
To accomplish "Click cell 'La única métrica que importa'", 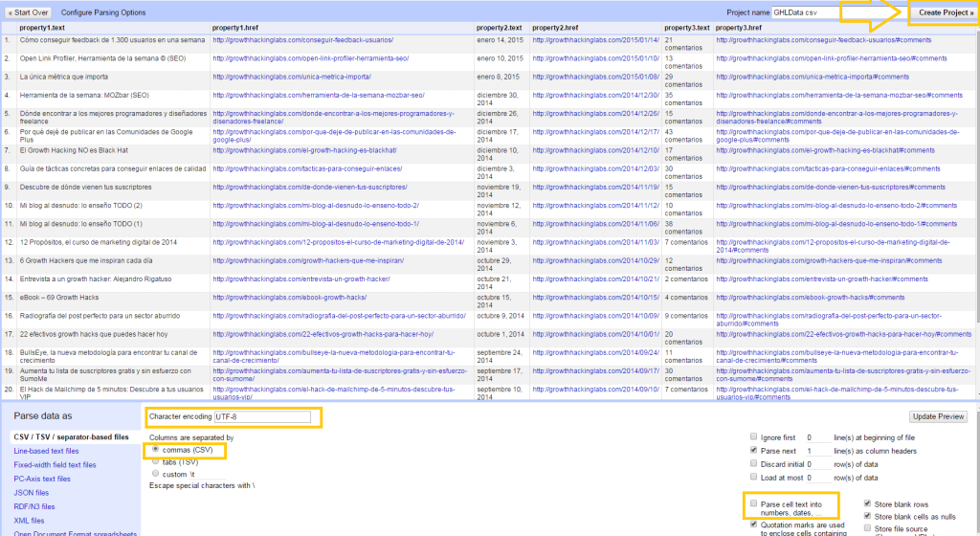I will tap(64, 77).
